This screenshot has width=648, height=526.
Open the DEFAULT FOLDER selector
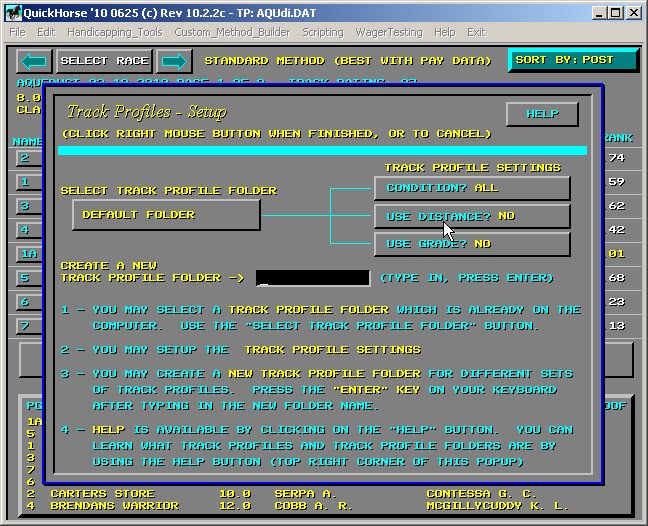pyautogui.click(x=166, y=215)
